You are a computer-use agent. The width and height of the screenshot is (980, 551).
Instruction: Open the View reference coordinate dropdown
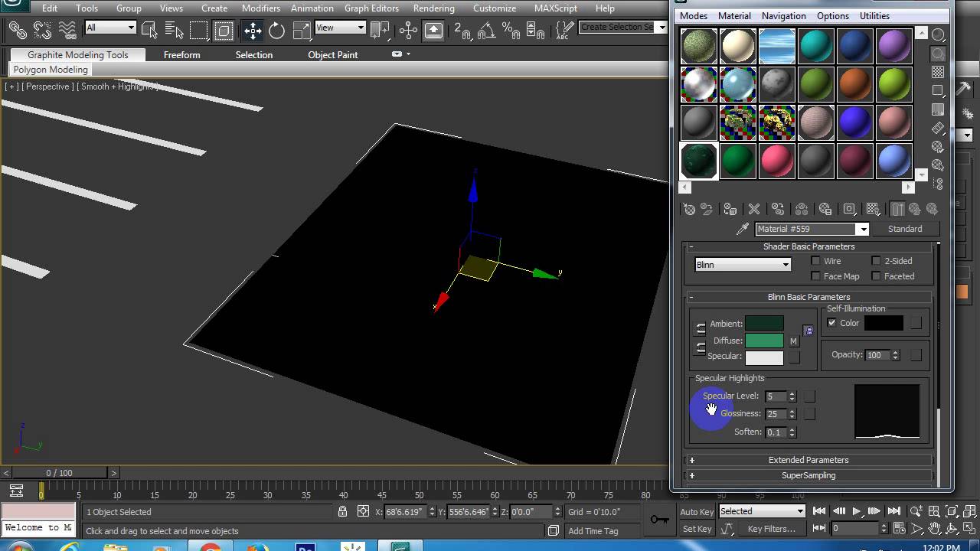click(x=340, y=28)
